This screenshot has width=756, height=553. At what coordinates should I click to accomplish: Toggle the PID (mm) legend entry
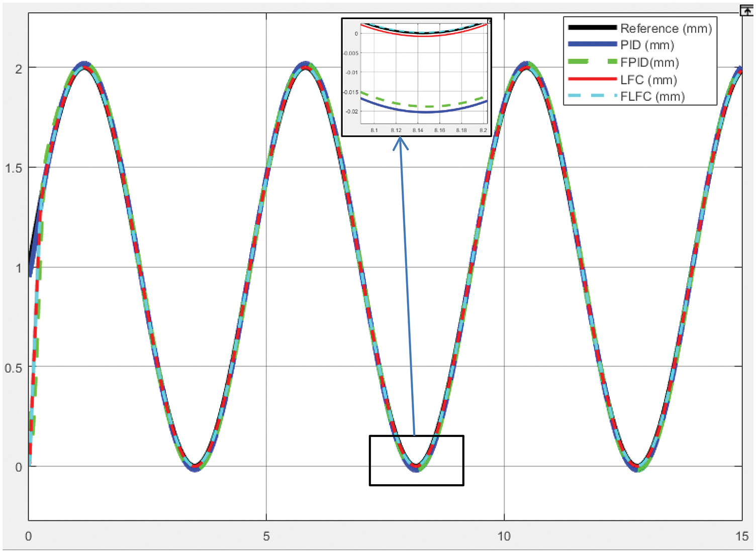click(x=647, y=45)
